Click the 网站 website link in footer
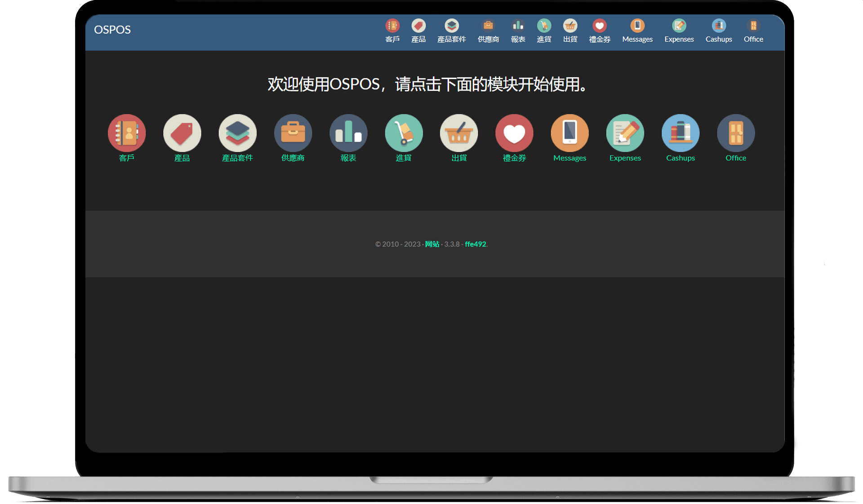Viewport: 863px width, 504px height. coord(432,244)
